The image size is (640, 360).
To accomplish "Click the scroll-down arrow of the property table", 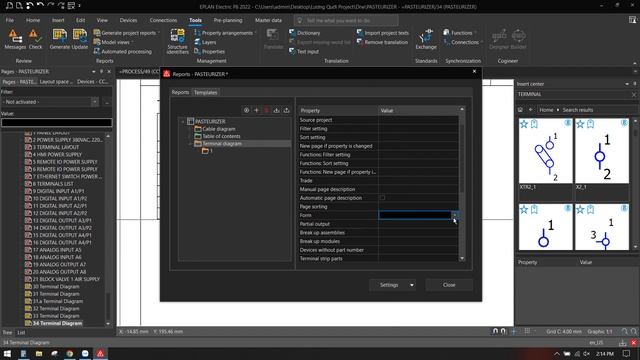I will (x=462, y=258).
